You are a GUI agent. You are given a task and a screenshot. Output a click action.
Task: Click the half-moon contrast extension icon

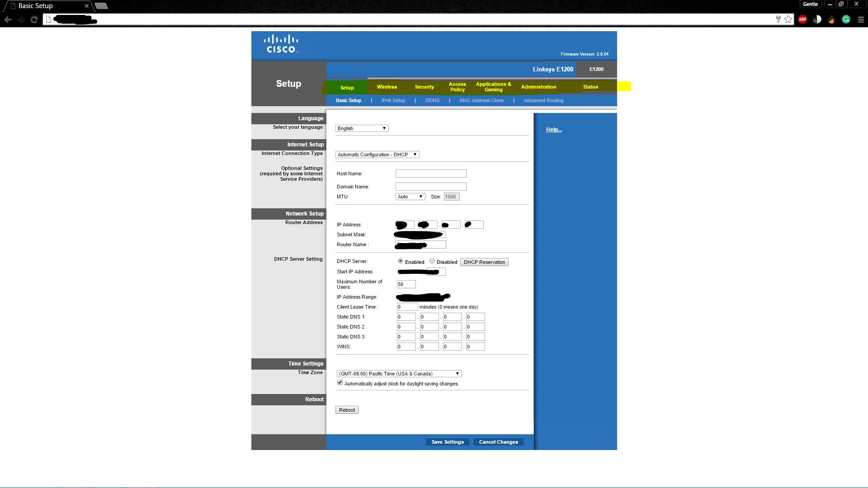click(x=817, y=19)
